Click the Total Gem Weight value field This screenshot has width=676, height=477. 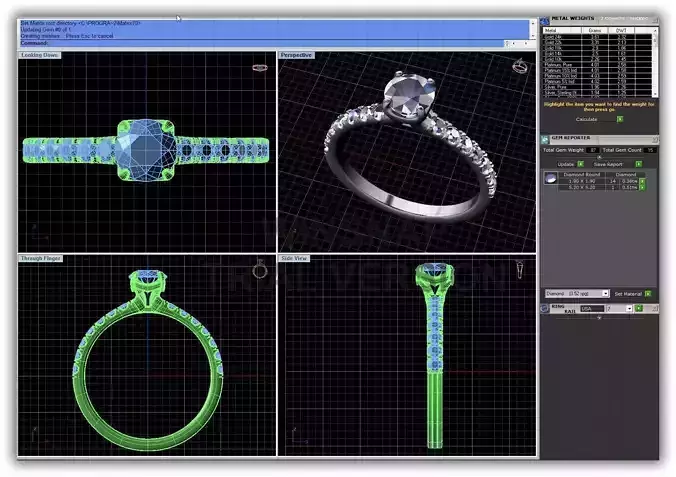click(x=593, y=150)
